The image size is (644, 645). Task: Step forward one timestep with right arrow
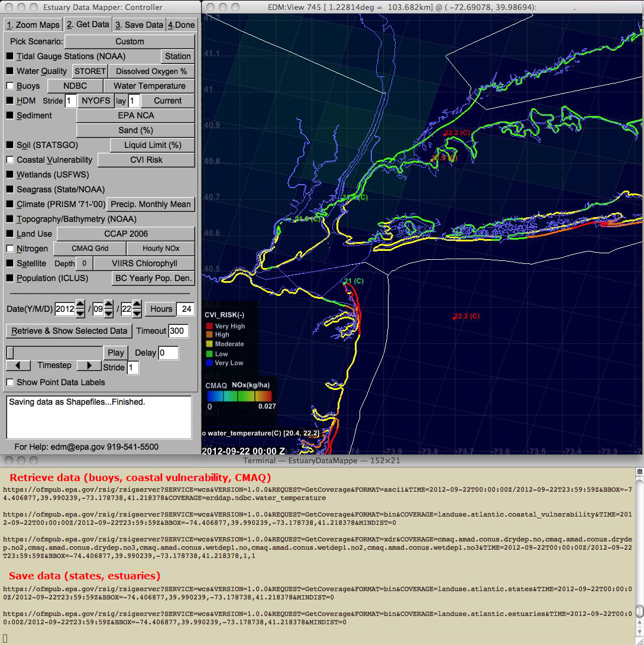[x=89, y=365]
